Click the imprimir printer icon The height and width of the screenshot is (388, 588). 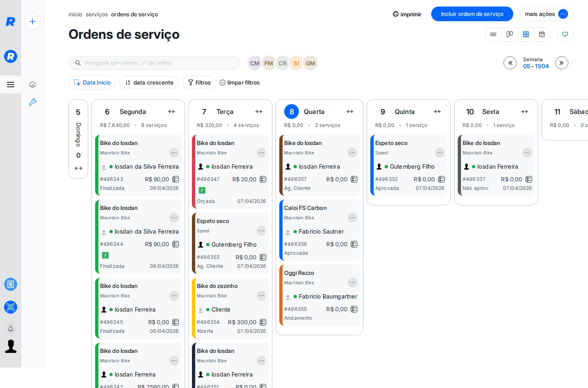(x=395, y=14)
